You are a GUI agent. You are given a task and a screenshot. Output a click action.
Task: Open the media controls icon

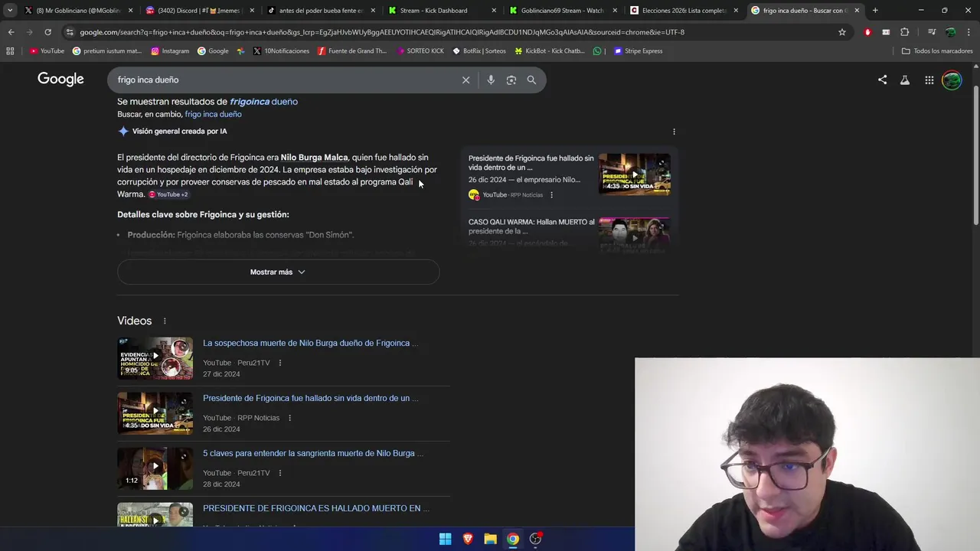point(932,32)
